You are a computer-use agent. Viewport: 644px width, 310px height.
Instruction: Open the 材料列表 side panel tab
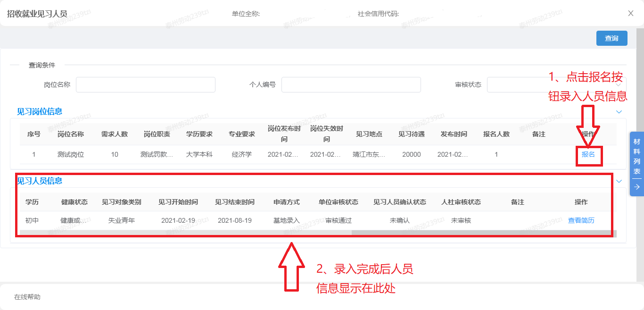636,156
